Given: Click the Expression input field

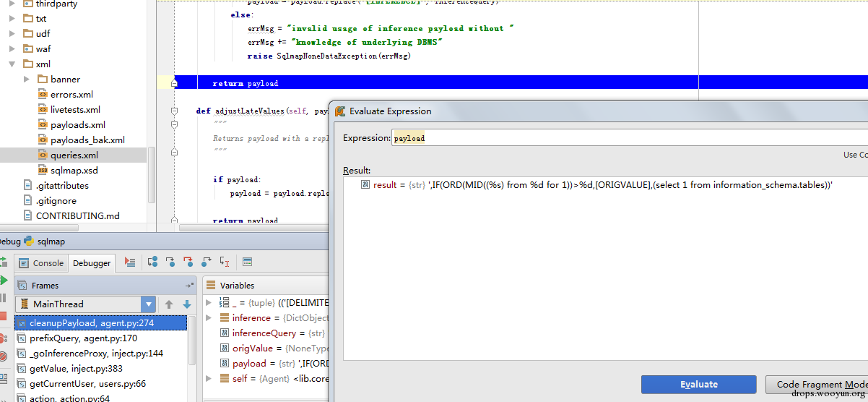Looking at the screenshot, I should (x=630, y=138).
